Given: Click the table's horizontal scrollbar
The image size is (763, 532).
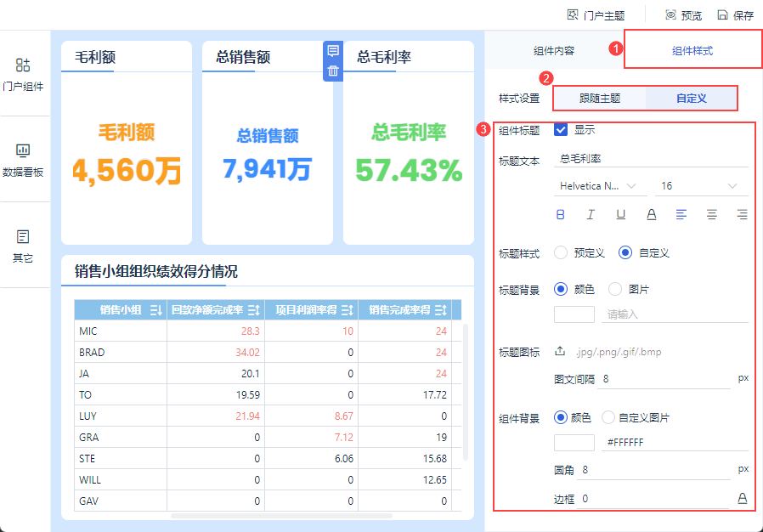Looking at the screenshot, I should coord(281,516).
